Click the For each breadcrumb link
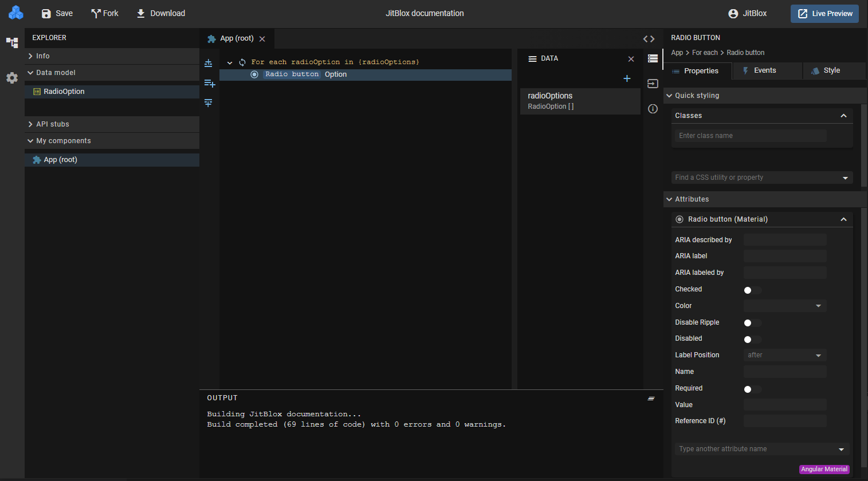Viewport: 868px width, 481px height. coord(705,53)
